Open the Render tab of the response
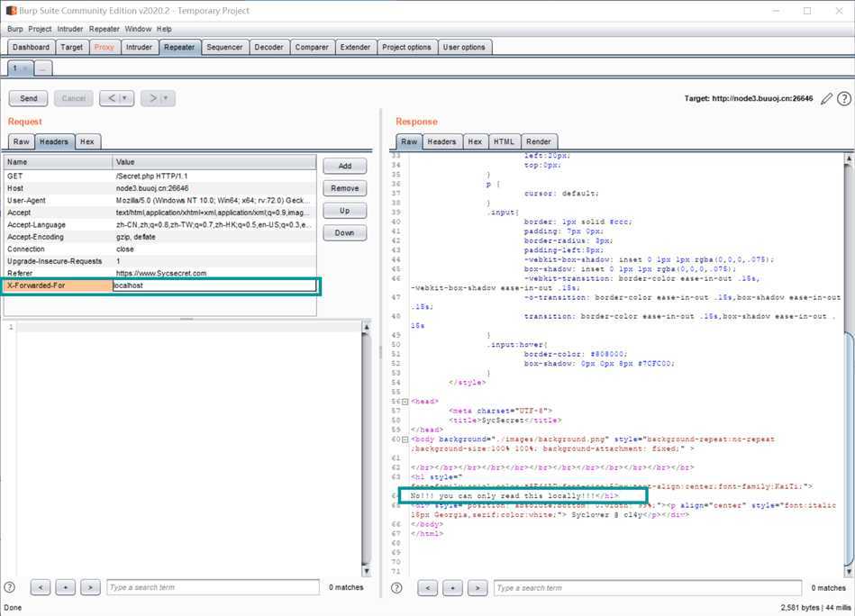This screenshot has width=855, height=616. click(539, 141)
